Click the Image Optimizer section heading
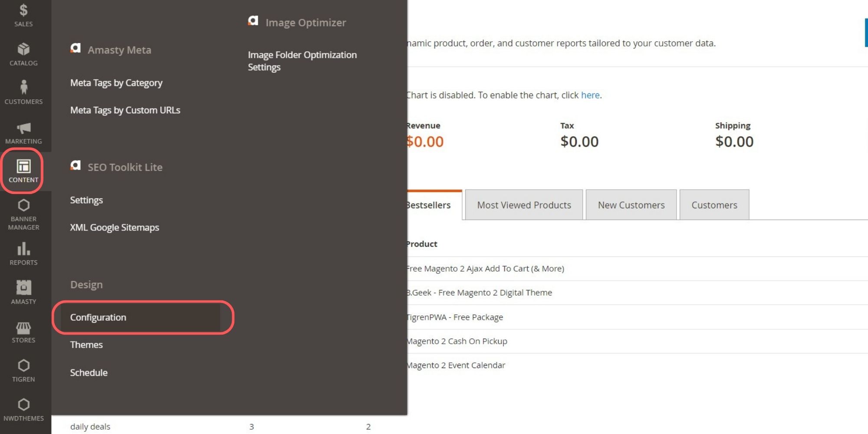The width and height of the screenshot is (868, 434). pos(306,23)
